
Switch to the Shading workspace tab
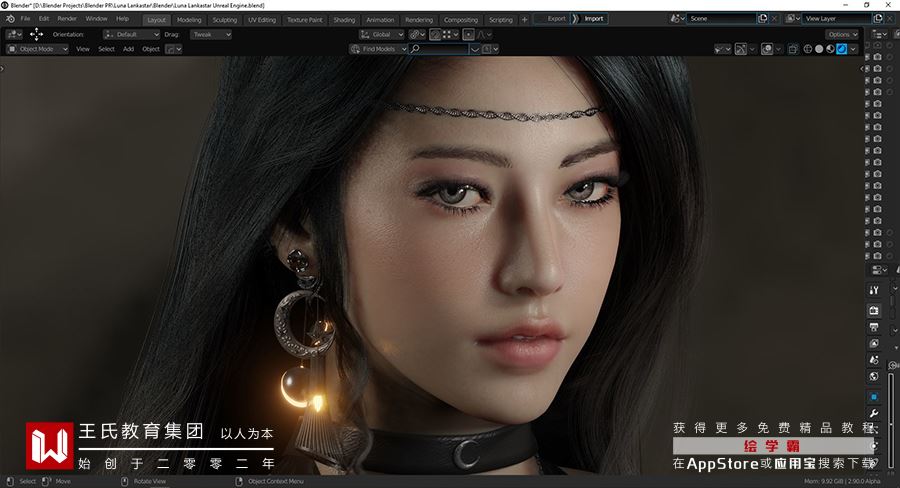344,20
